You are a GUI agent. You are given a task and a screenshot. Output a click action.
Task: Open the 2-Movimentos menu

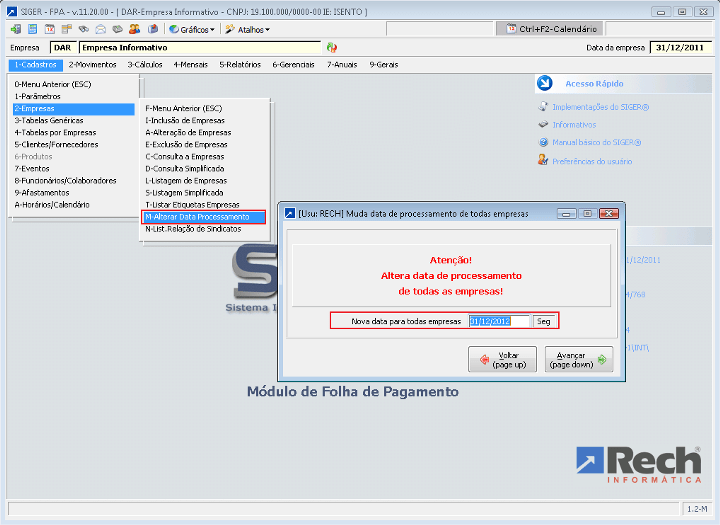click(x=92, y=65)
